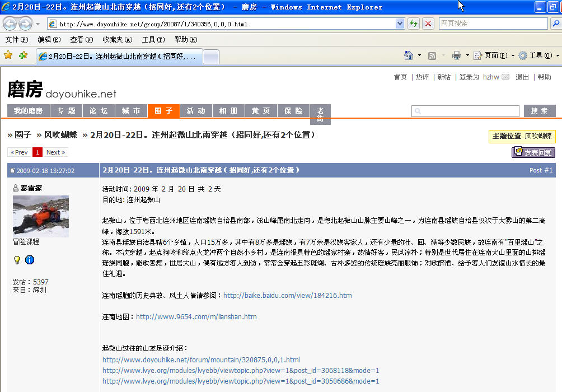Expand the address bar URL dropdown

(x=400, y=24)
